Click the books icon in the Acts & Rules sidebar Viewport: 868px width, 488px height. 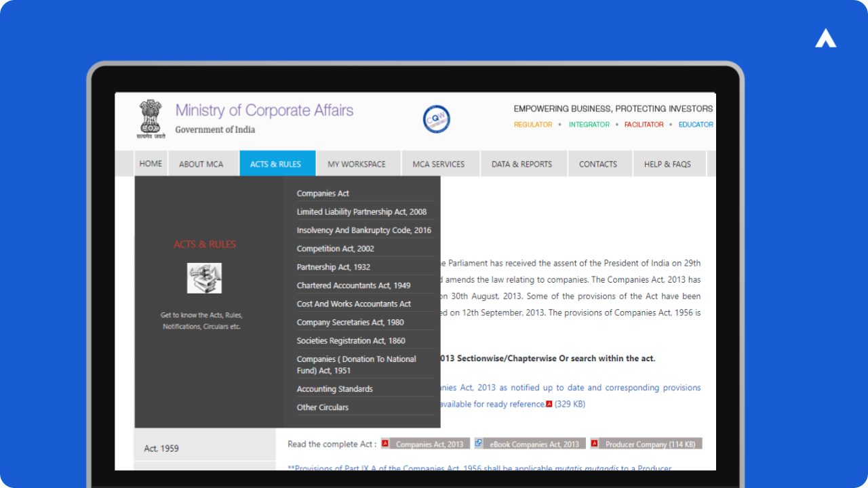pos(204,278)
